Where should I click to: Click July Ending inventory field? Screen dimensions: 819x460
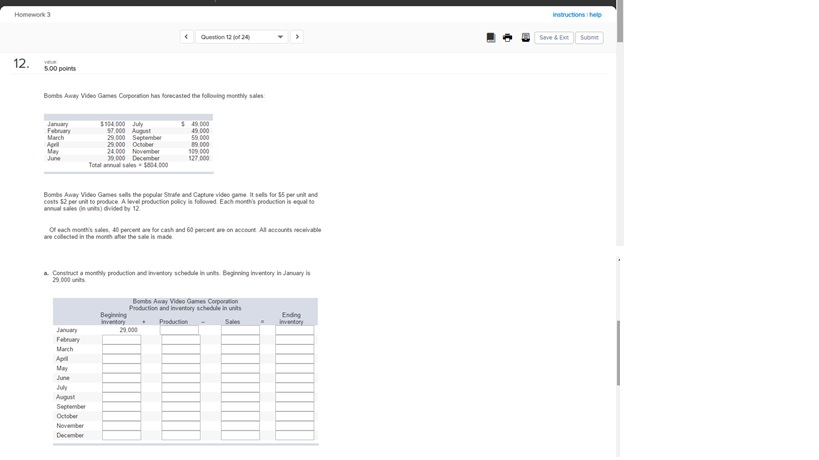[295, 387]
